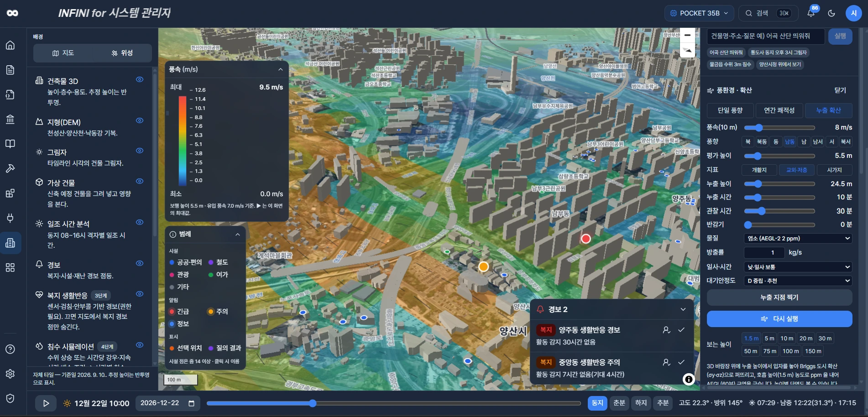The width and height of the screenshot is (868, 417).
Task: Click 닫기 on the 풍환경 panel
Action: 840,90
